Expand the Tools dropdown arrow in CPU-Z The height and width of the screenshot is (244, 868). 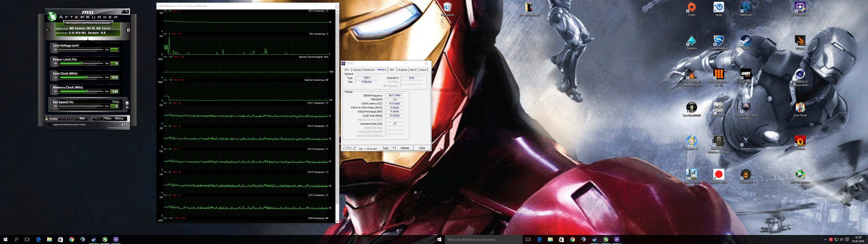point(393,148)
